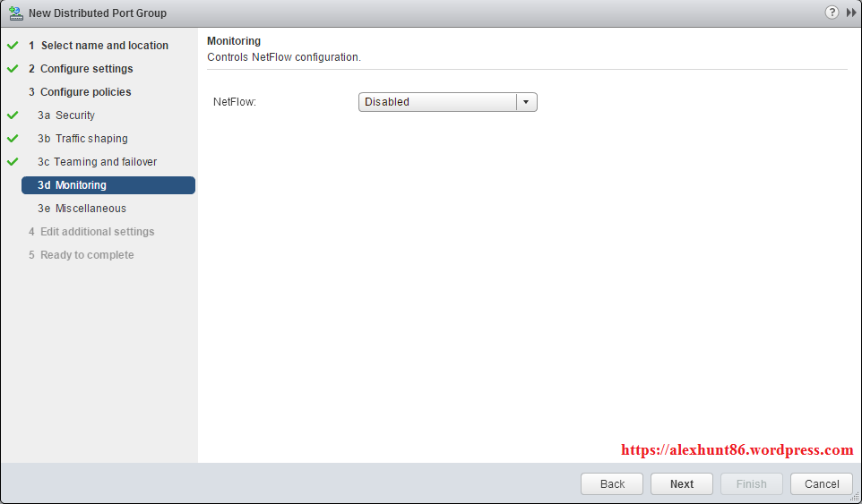Open step 3e Miscellaneous
Viewport: 862px width, 504px height.
pyautogui.click(x=82, y=209)
